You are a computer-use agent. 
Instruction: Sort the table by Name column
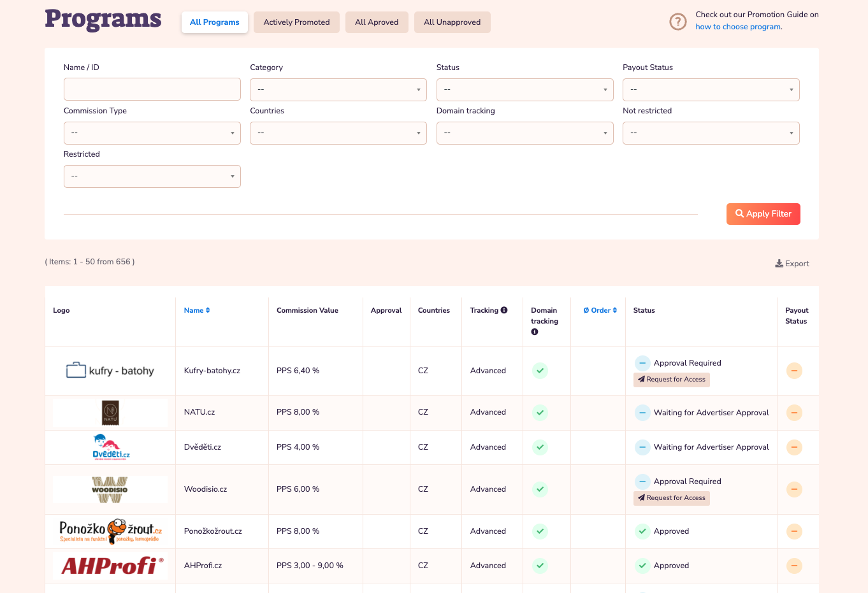click(x=196, y=310)
